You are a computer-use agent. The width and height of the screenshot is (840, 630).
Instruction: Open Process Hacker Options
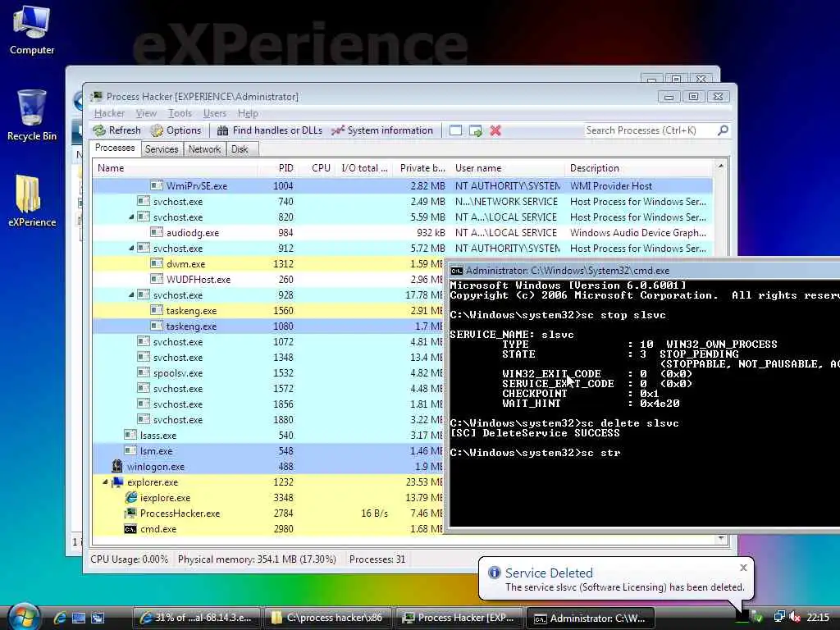(176, 130)
